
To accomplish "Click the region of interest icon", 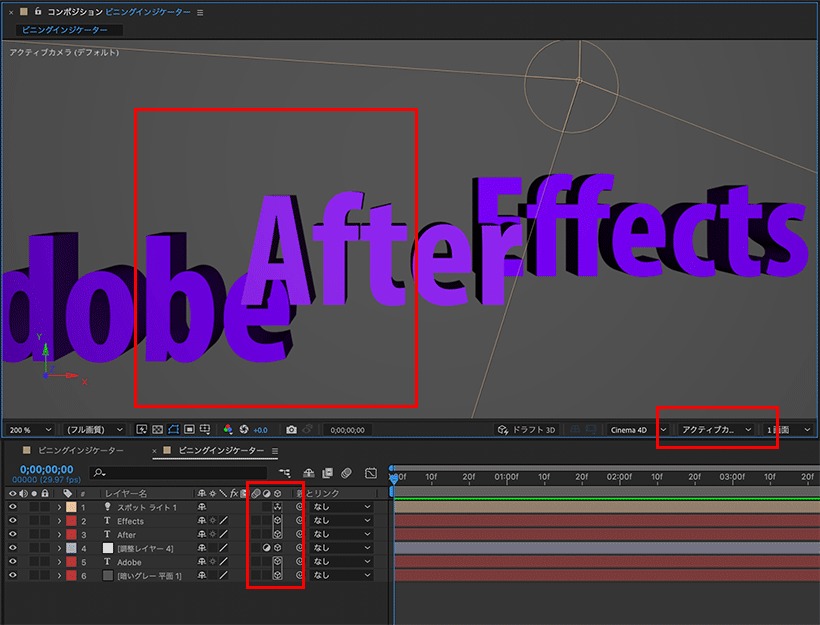I will [189, 429].
